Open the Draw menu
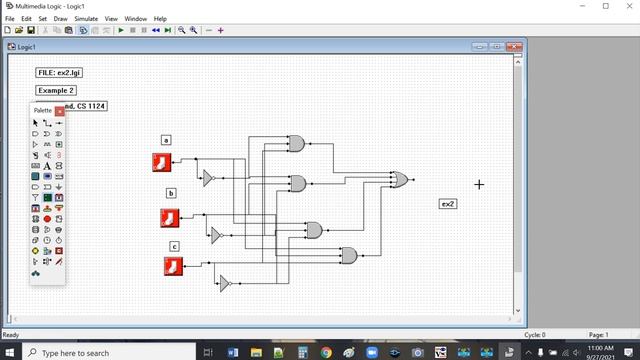The width and height of the screenshot is (640, 360). coord(60,19)
